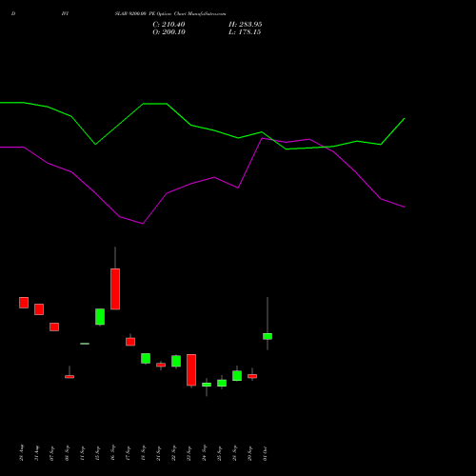The height and width of the screenshot is (476, 476).
Task: Select the flat doji candle above 11 Sep
Action: point(85,344)
